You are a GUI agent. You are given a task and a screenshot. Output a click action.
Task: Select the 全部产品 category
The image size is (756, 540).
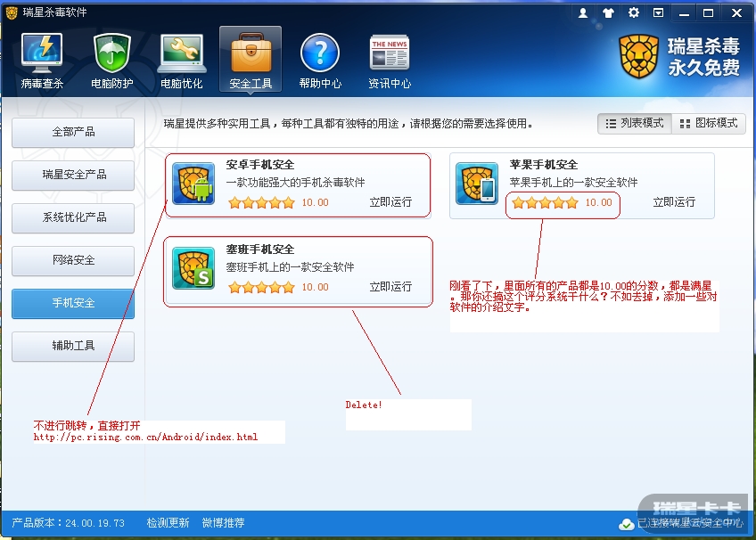point(73,132)
